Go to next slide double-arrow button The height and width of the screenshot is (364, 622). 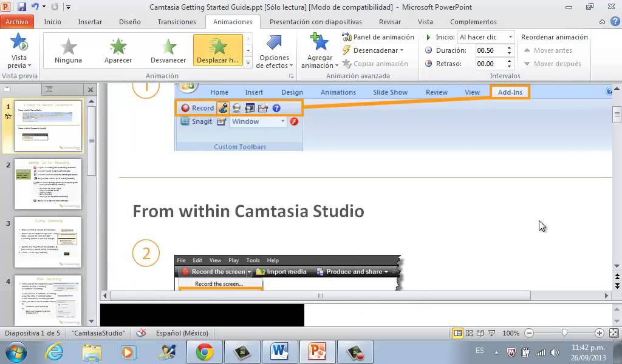[617, 285]
